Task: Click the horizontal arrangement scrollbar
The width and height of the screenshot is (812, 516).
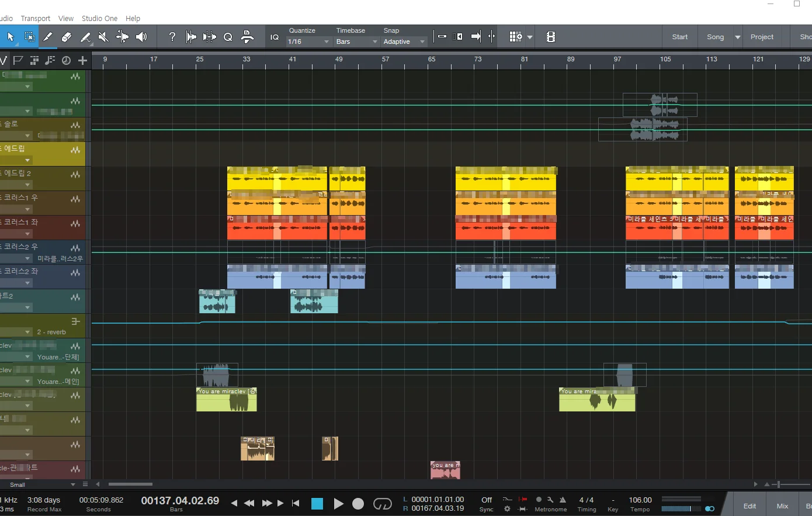Action: [130, 484]
